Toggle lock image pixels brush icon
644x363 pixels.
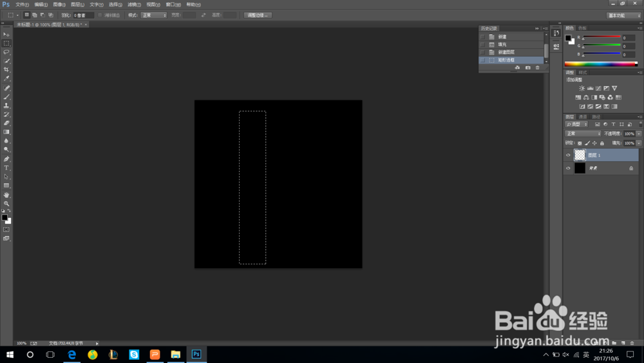click(x=587, y=143)
